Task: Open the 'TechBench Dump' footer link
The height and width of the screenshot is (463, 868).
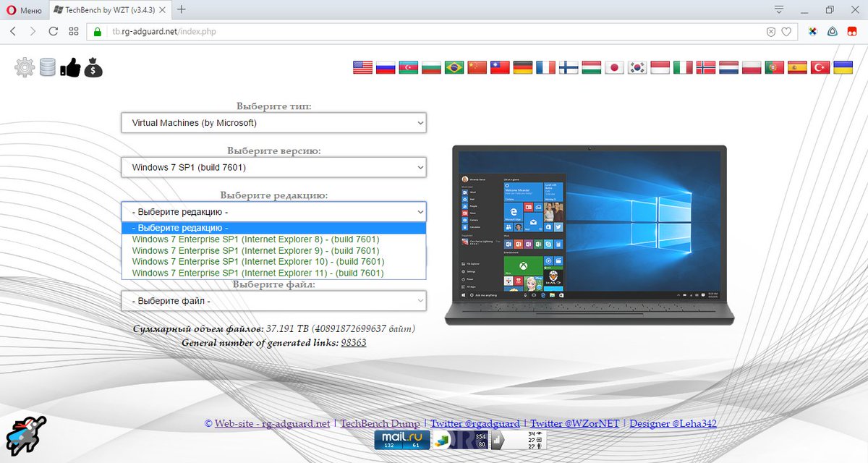Action: (x=380, y=423)
